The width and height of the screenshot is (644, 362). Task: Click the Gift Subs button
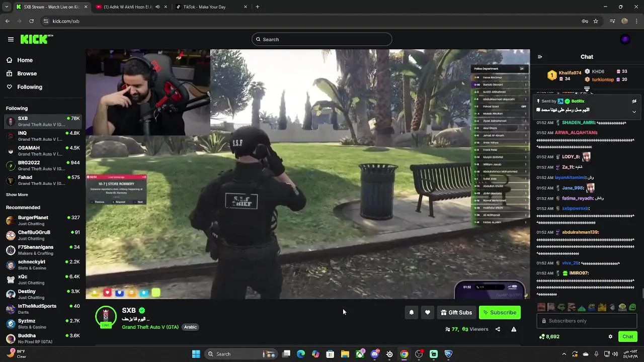(x=456, y=312)
